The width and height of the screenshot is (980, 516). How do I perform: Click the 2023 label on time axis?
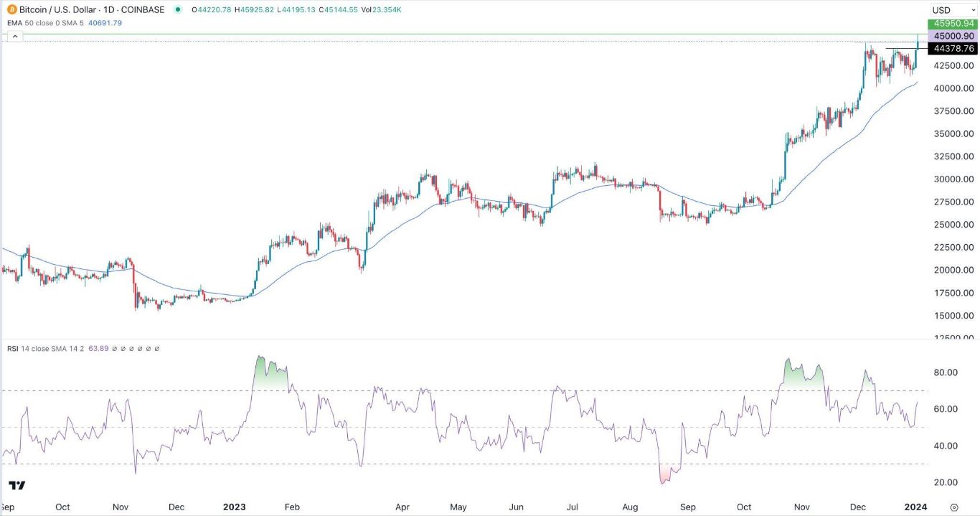234,507
